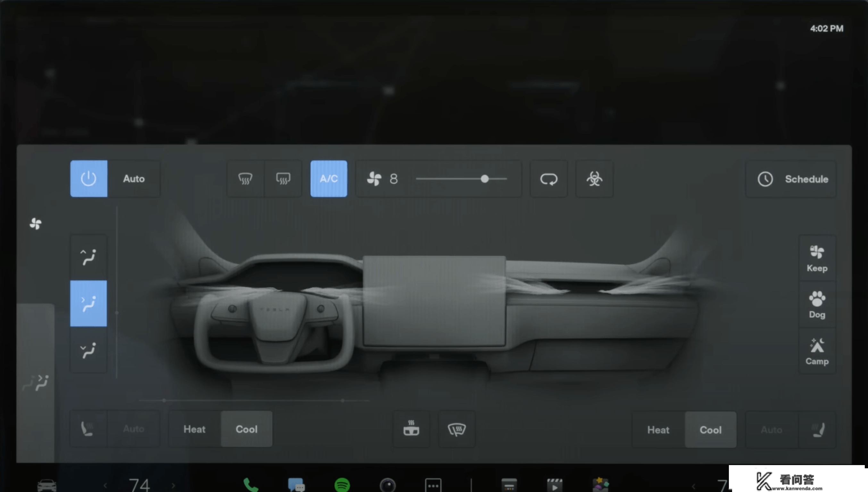The width and height of the screenshot is (868, 492).
Task: Select the Camp mode
Action: (817, 351)
